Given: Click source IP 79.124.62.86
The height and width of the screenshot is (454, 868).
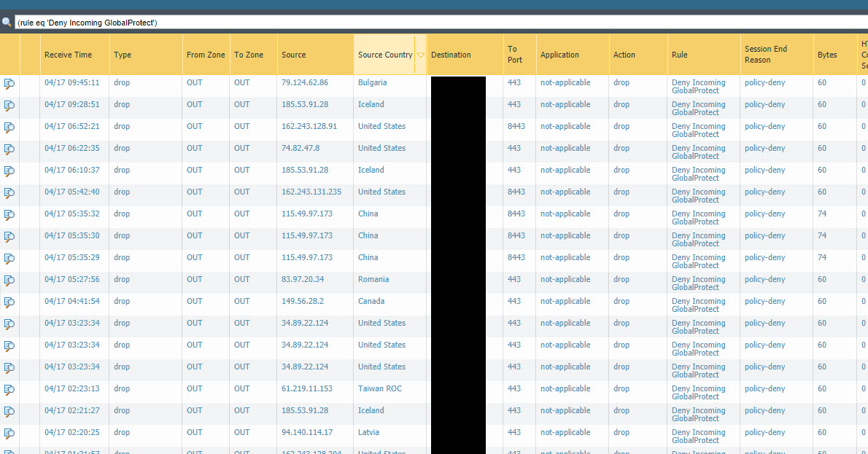Looking at the screenshot, I should click(x=304, y=82).
